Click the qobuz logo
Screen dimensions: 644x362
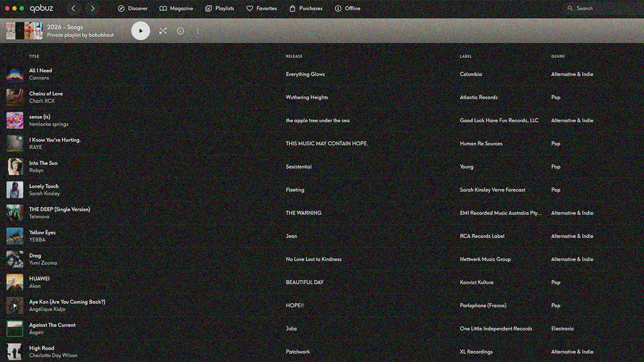(x=42, y=9)
